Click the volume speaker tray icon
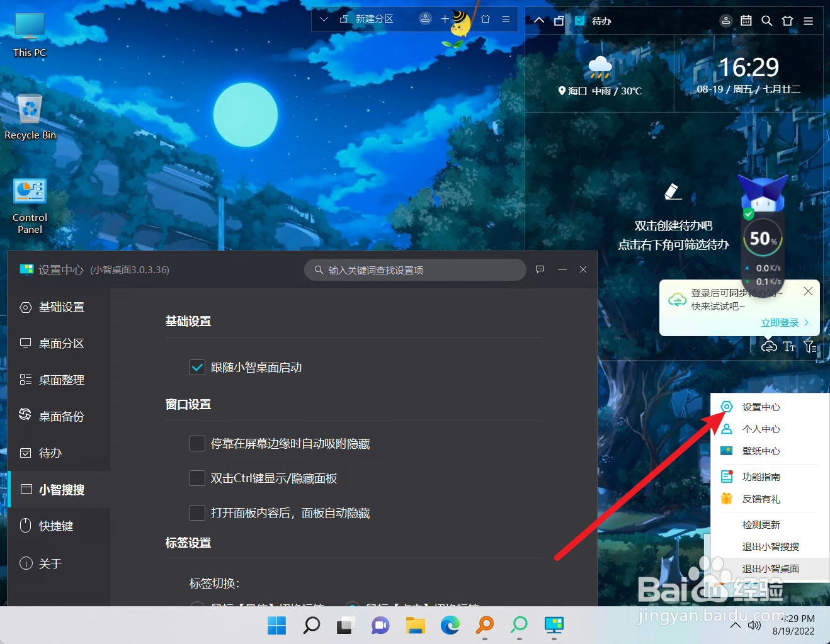 pos(754,625)
